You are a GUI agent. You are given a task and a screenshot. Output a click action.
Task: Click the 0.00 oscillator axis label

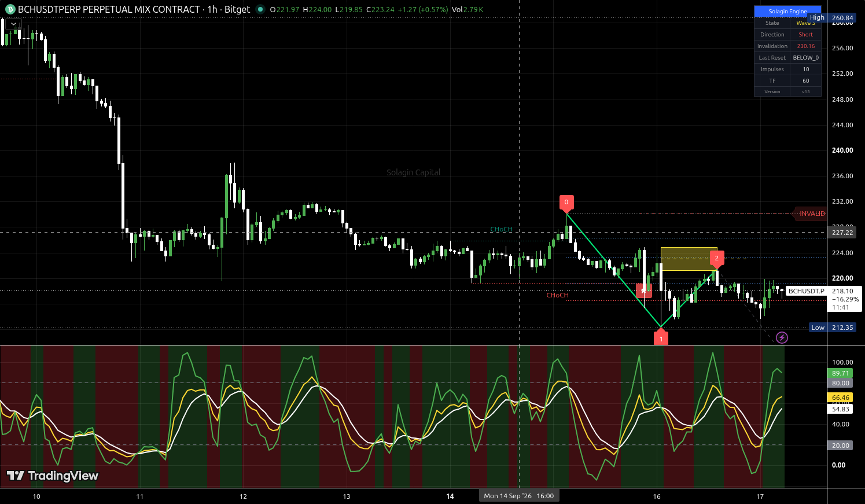click(x=838, y=465)
